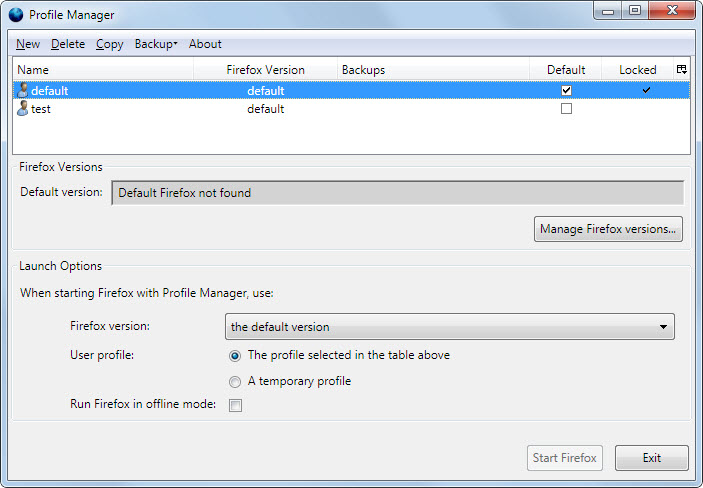Sort by the Name column header
Screen dimensions: 703x488
(103, 70)
